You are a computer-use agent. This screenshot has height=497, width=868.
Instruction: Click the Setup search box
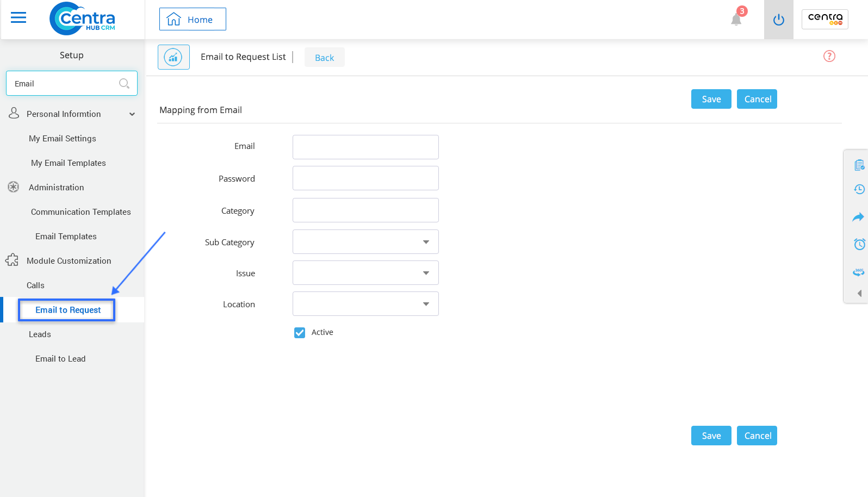point(72,83)
